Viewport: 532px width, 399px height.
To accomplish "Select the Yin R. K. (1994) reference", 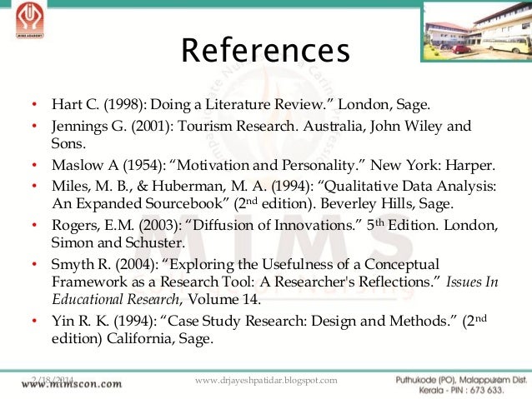I will click(269, 330).
